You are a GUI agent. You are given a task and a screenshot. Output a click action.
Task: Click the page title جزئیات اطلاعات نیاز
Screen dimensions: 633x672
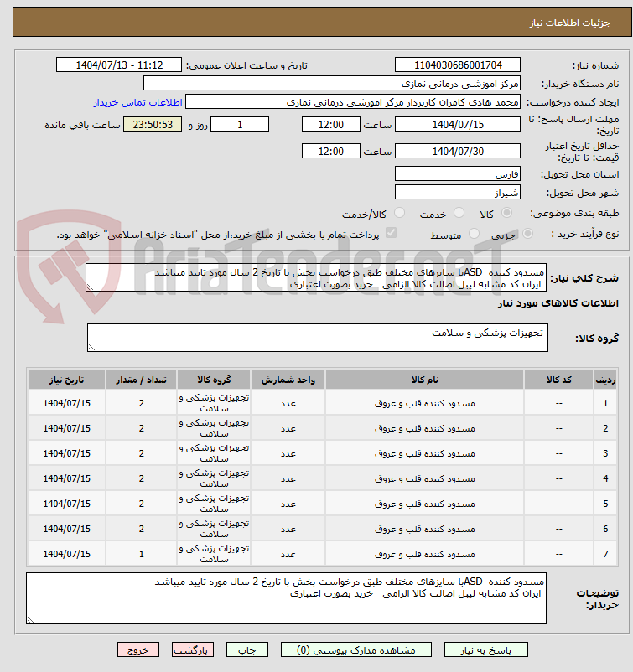coord(570,23)
